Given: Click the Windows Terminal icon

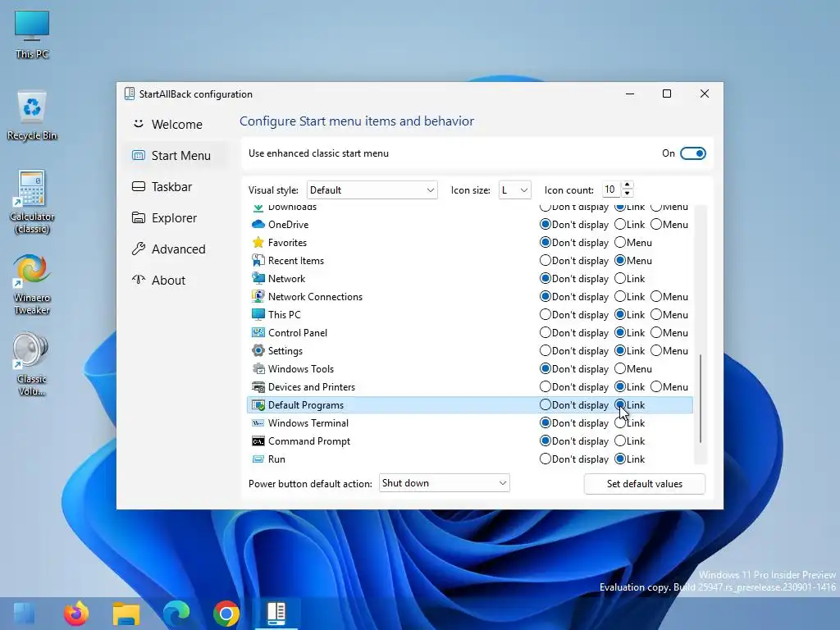Looking at the screenshot, I should pyautogui.click(x=258, y=423).
